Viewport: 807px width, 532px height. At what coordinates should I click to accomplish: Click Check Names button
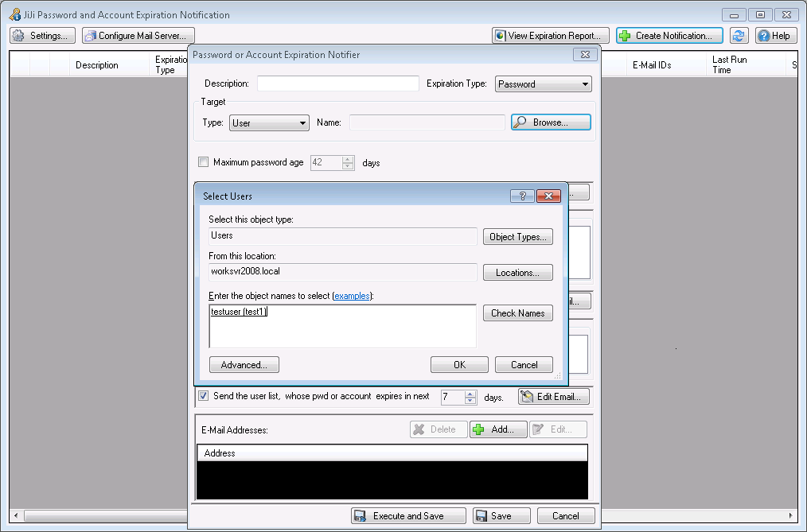(x=518, y=313)
